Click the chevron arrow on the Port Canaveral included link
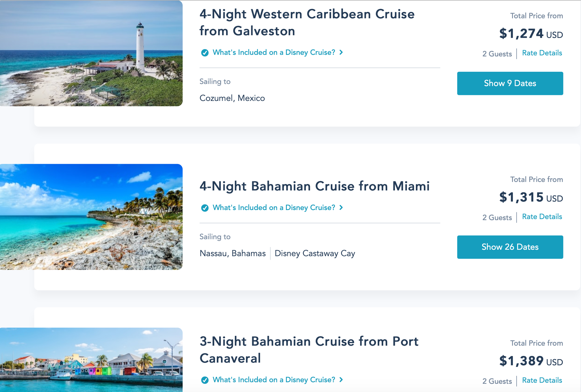Image resolution: width=581 pixels, height=392 pixels. 341,380
